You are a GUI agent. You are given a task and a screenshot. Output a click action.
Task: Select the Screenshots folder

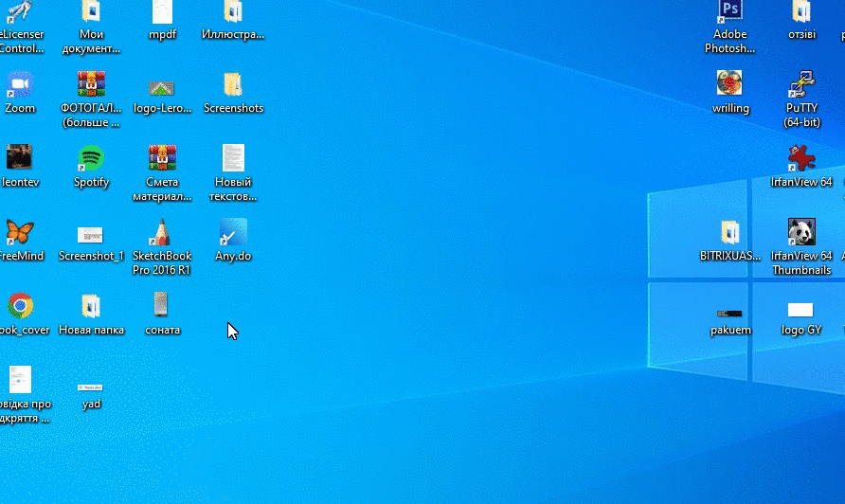[x=233, y=85]
